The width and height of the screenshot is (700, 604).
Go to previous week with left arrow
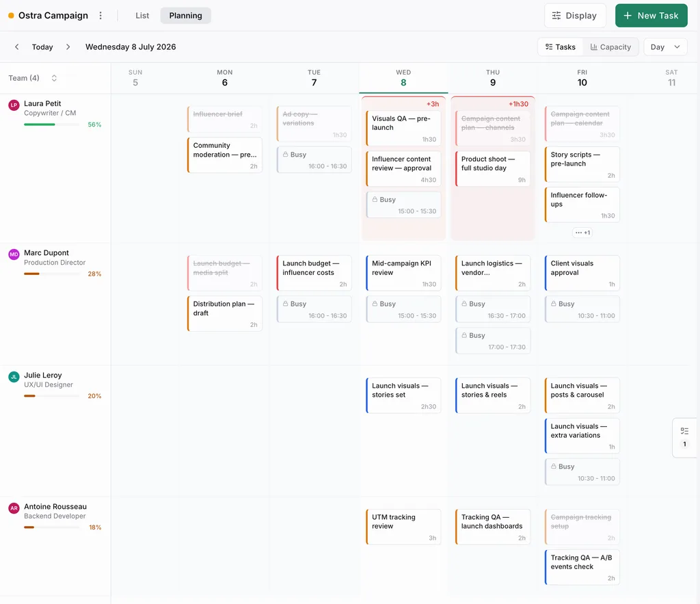tap(16, 47)
